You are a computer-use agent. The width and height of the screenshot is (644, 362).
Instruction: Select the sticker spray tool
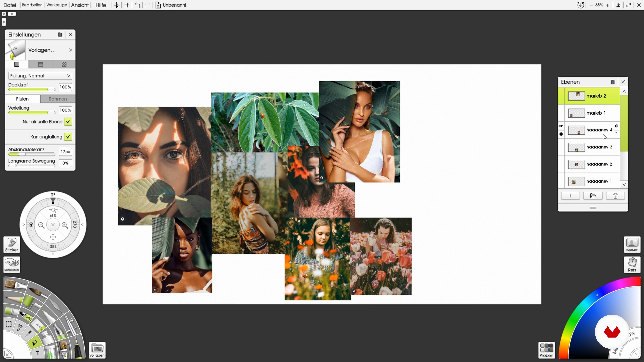click(26, 316)
